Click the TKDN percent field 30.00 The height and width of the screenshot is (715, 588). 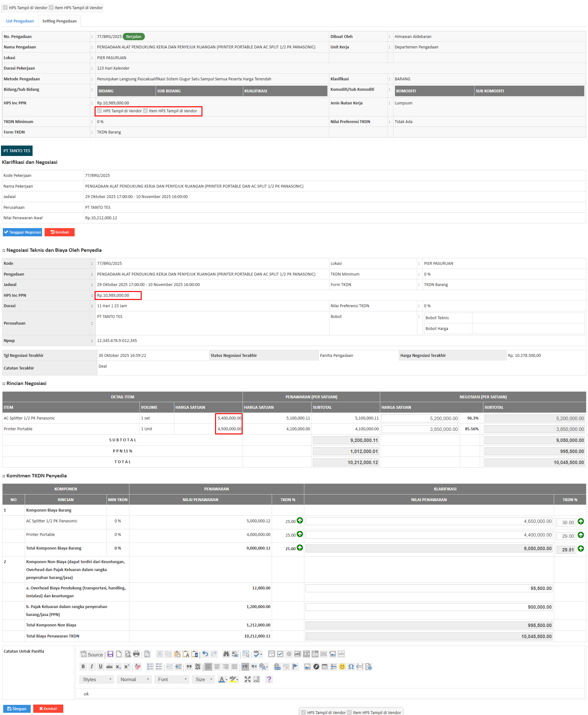[x=566, y=522]
